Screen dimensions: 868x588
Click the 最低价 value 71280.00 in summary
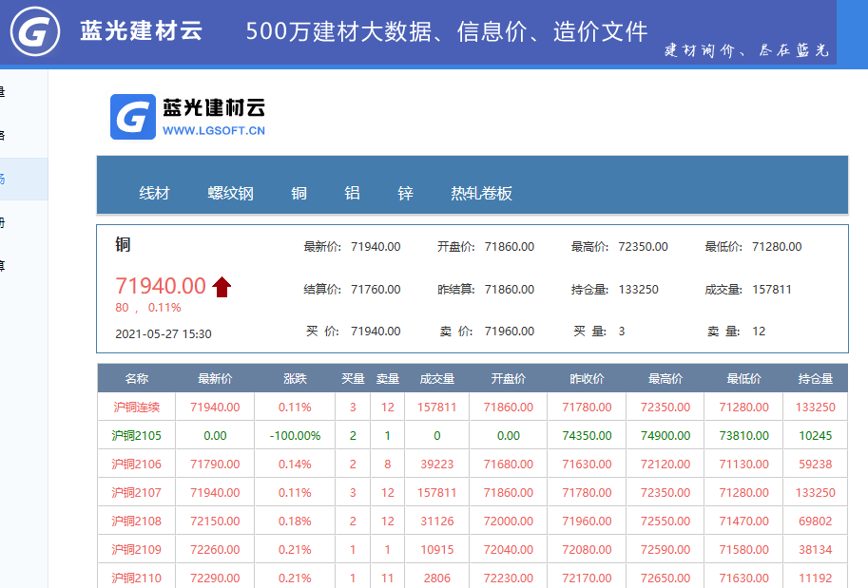(x=777, y=247)
